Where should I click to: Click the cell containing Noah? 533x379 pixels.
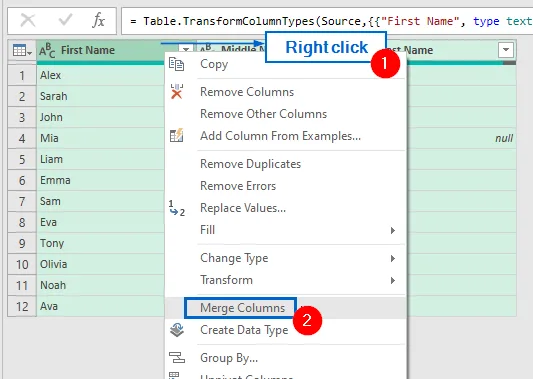[101, 285]
